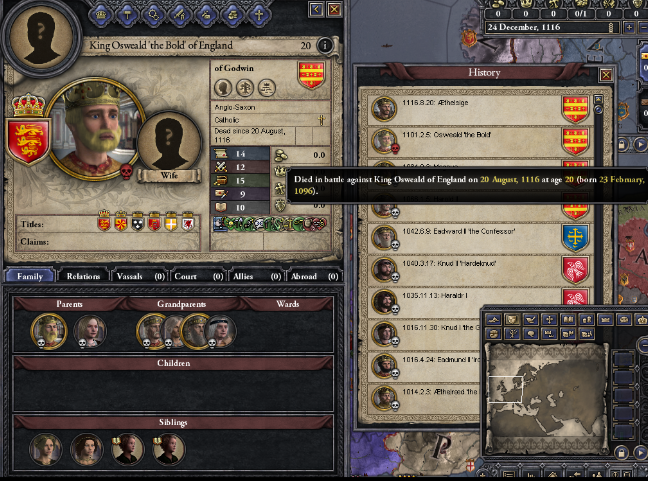Select the Æthelsige history entry
The image size is (648, 481).
pos(480,110)
